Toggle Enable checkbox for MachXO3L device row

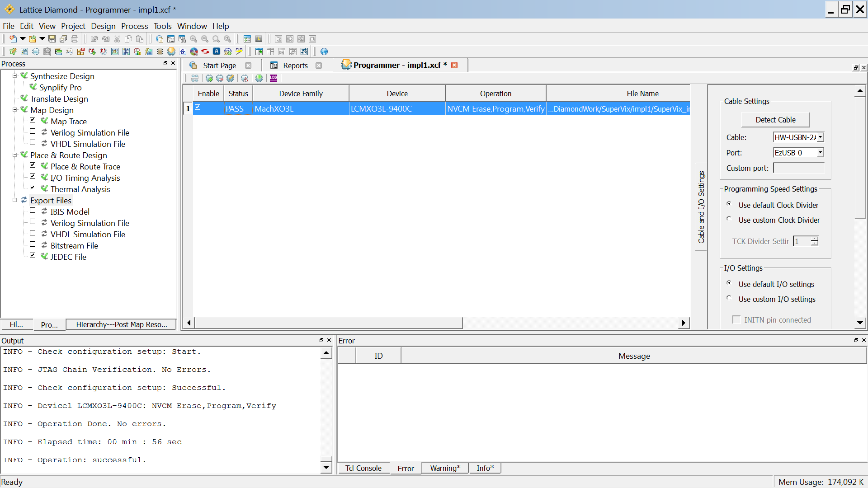point(198,108)
